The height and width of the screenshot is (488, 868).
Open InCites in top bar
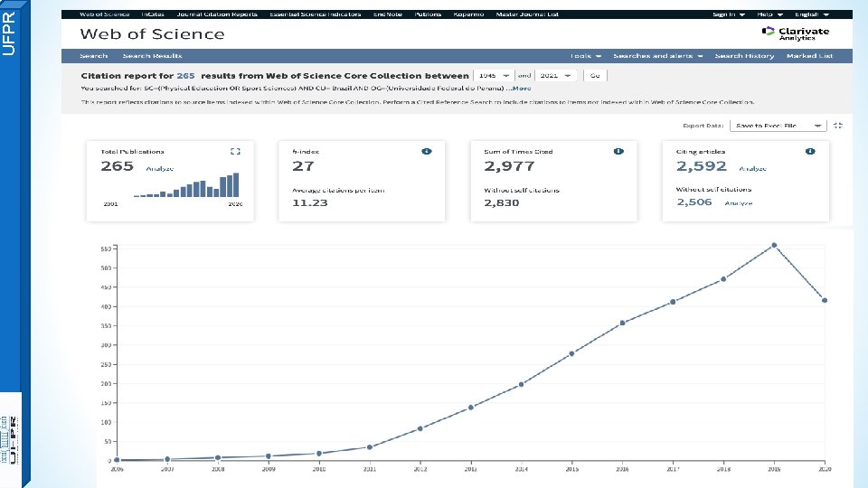coord(152,14)
